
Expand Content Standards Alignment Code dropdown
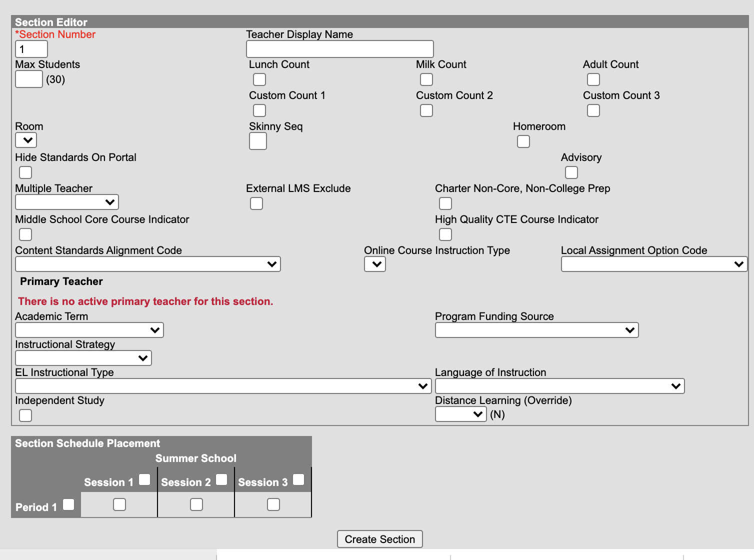click(148, 264)
